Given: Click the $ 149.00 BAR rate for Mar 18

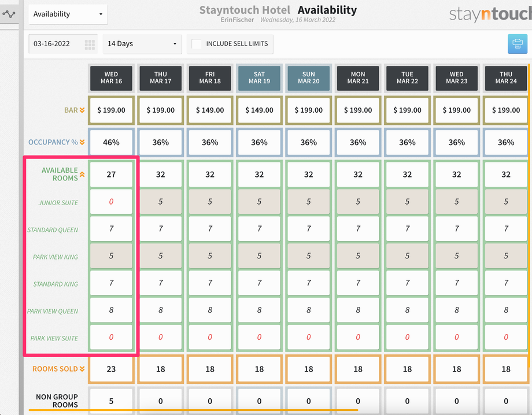Looking at the screenshot, I should [x=210, y=110].
